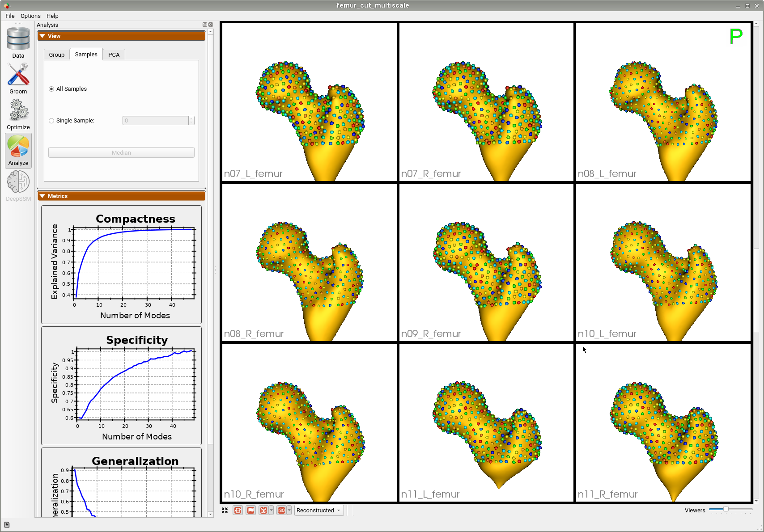Select the n08_R_femur viewer
764x532 pixels.
pos(309,262)
